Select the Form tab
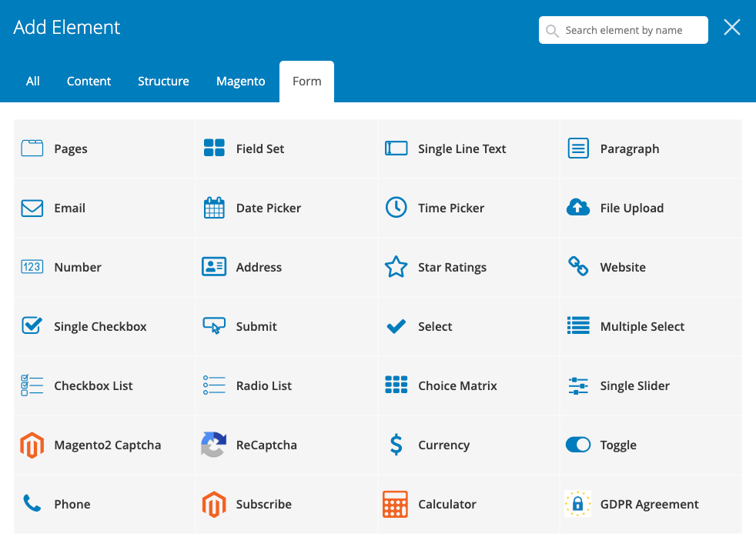 pos(306,81)
